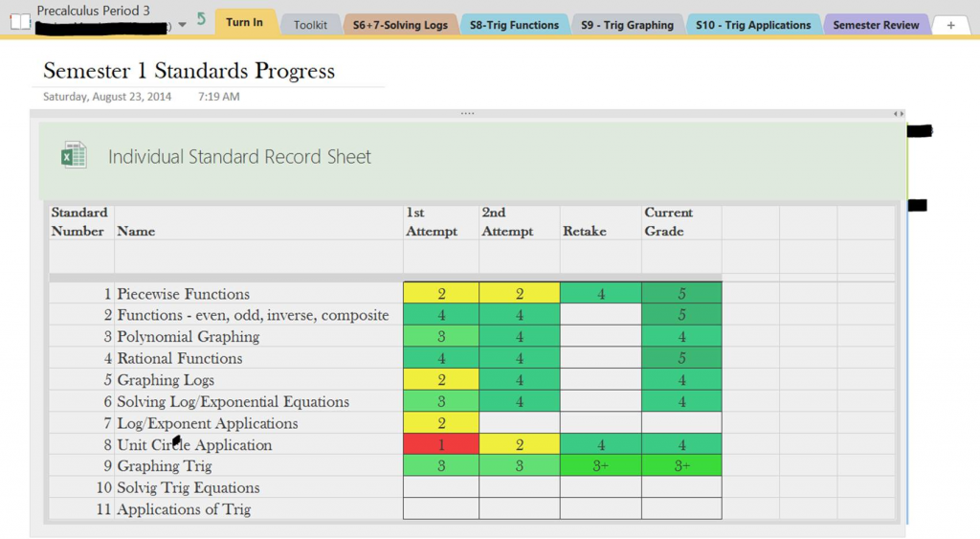Go to the S8-Trig Functions tab
This screenshot has height=539, width=980.
click(514, 25)
